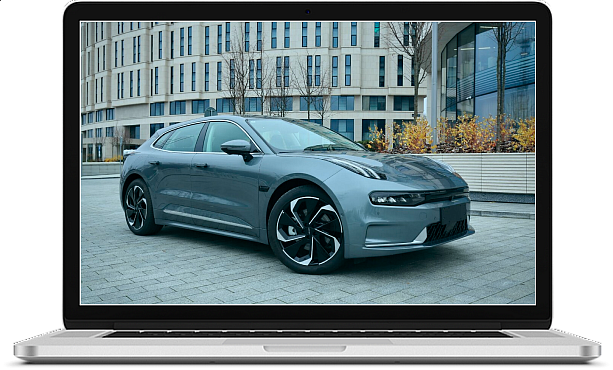Click the laptop trackpad notch
Viewport: 613px width, 370px height.
(305, 348)
